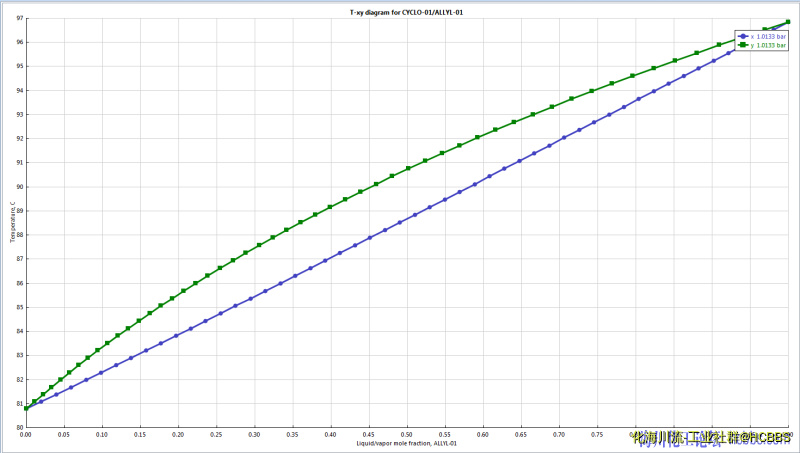Click blue curve marker near x=0.25

coord(220,313)
